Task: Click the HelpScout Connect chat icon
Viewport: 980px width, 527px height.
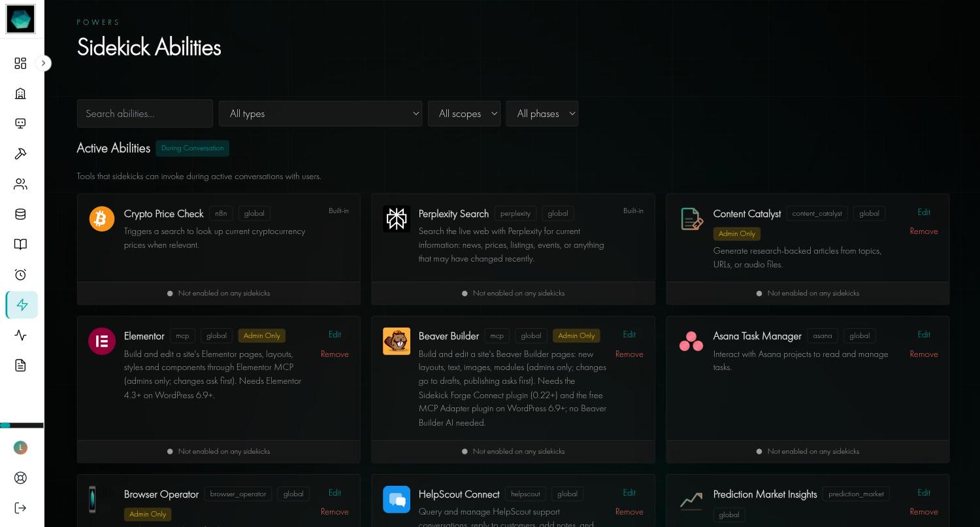Action: point(397,500)
